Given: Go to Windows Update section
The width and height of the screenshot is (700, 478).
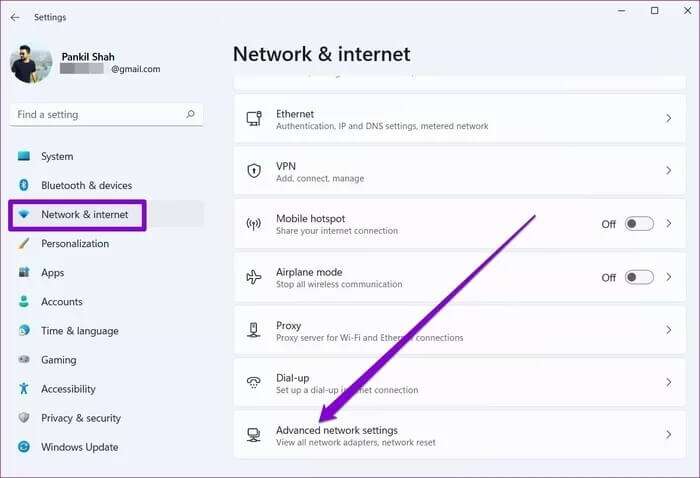Looking at the screenshot, I should 79,447.
